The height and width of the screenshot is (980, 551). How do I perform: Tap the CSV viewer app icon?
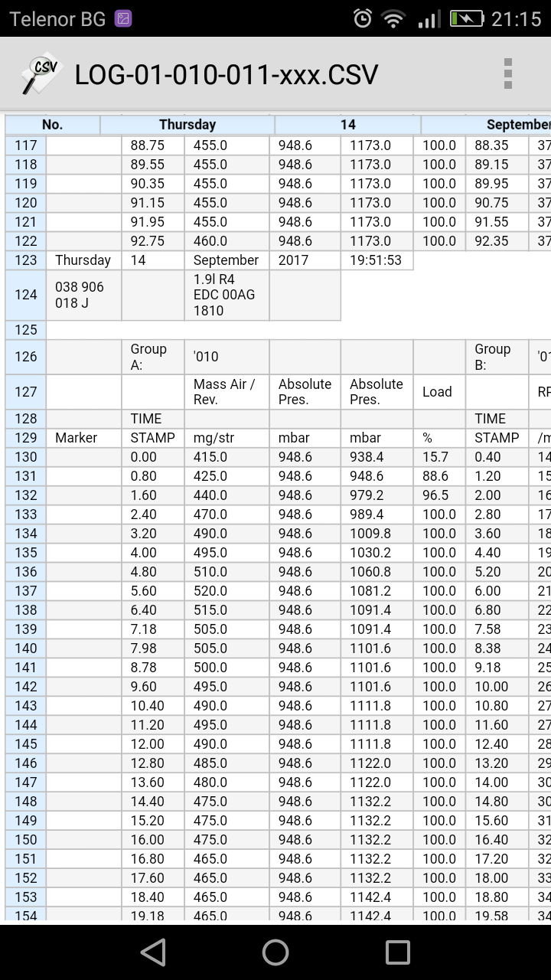click(40, 74)
